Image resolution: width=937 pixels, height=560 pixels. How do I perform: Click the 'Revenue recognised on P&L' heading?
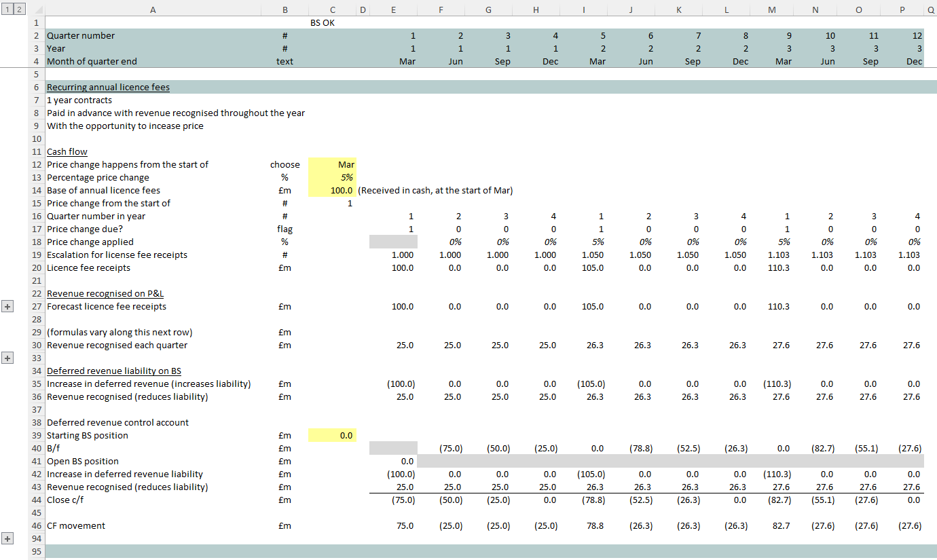[x=105, y=293]
